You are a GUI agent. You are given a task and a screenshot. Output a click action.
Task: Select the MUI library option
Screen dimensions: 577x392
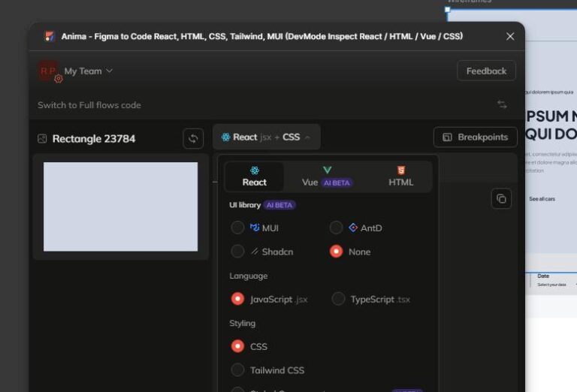237,228
